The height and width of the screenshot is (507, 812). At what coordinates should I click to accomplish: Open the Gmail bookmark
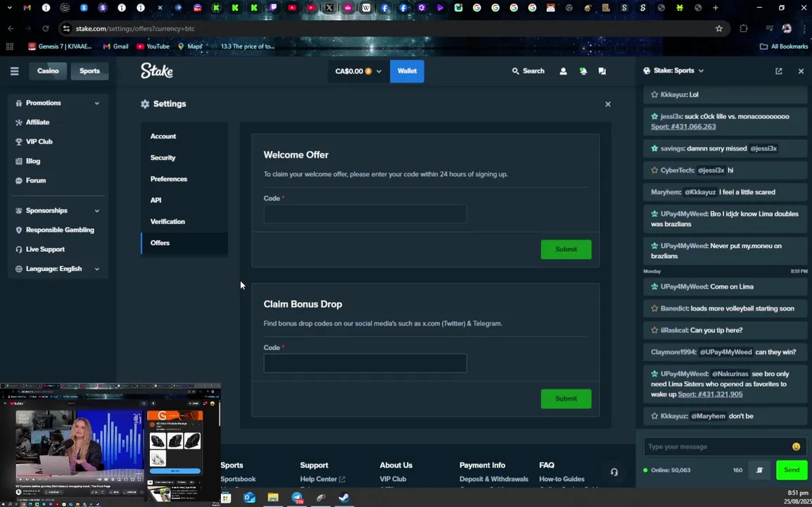115,46
